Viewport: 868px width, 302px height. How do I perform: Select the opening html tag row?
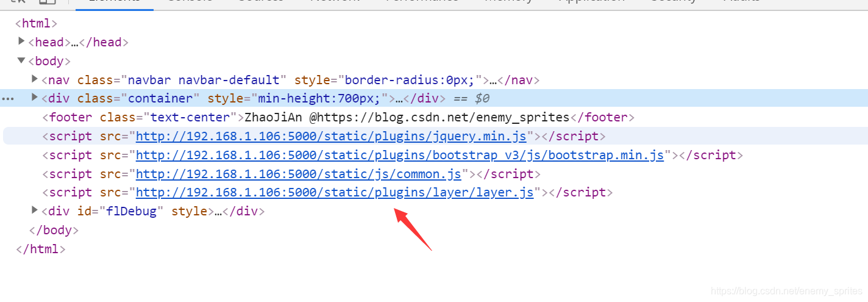coord(37,24)
